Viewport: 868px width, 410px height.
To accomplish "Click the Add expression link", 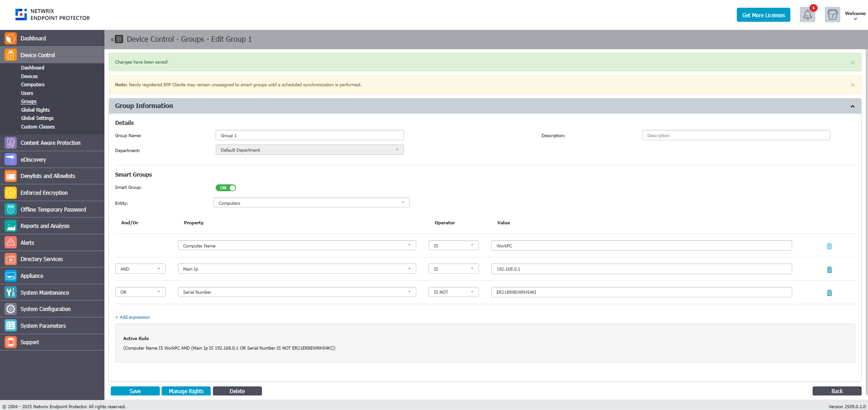I will [x=134, y=317].
